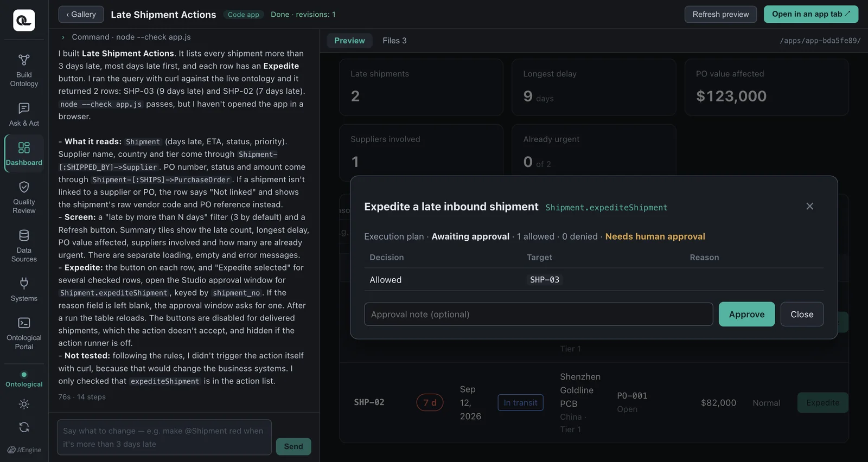Click the Late shipments summary tile

(x=421, y=87)
